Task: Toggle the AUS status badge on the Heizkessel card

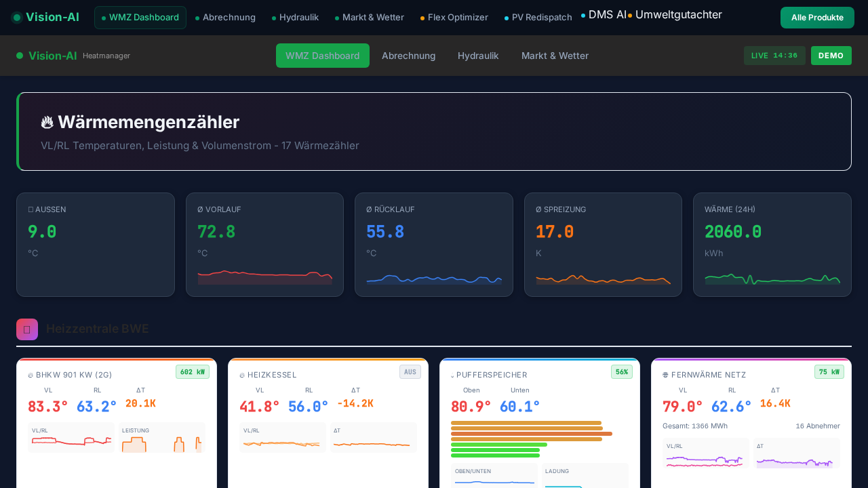Action: (410, 371)
